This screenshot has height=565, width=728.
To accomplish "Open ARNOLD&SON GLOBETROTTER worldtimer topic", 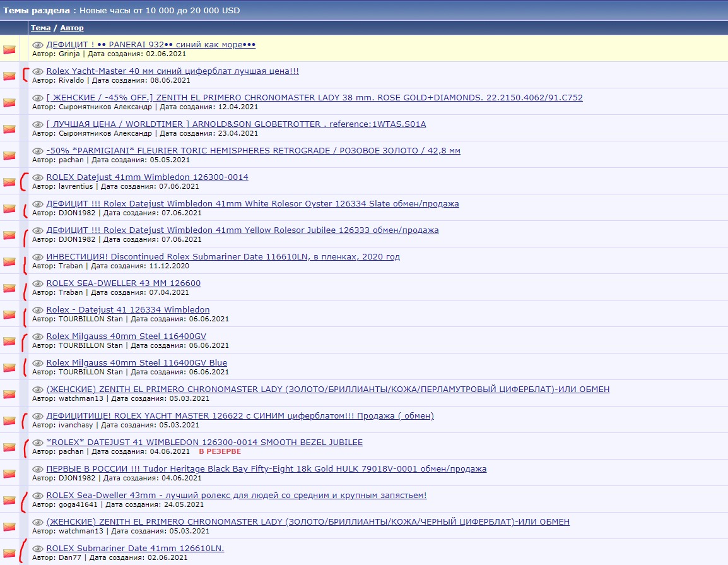I will [236, 124].
